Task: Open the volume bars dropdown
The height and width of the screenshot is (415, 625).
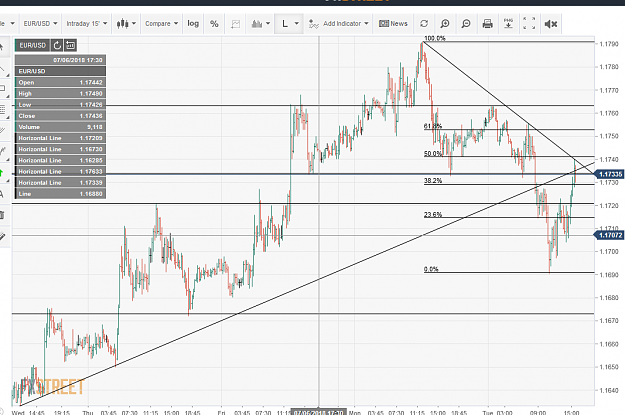Action: pyautogui.click(x=261, y=24)
